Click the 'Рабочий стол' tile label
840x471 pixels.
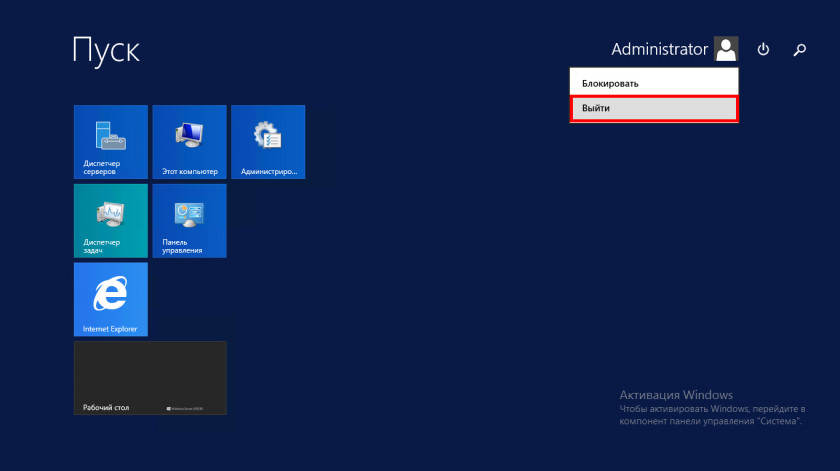pos(104,407)
